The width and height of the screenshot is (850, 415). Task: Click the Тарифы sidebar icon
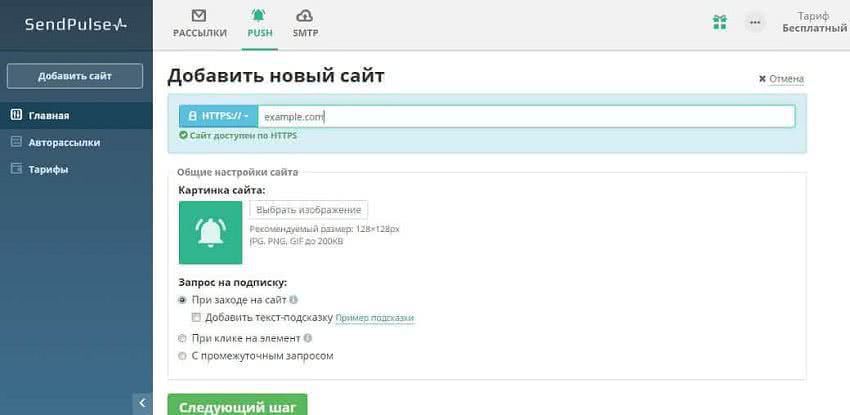coord(16,169)
